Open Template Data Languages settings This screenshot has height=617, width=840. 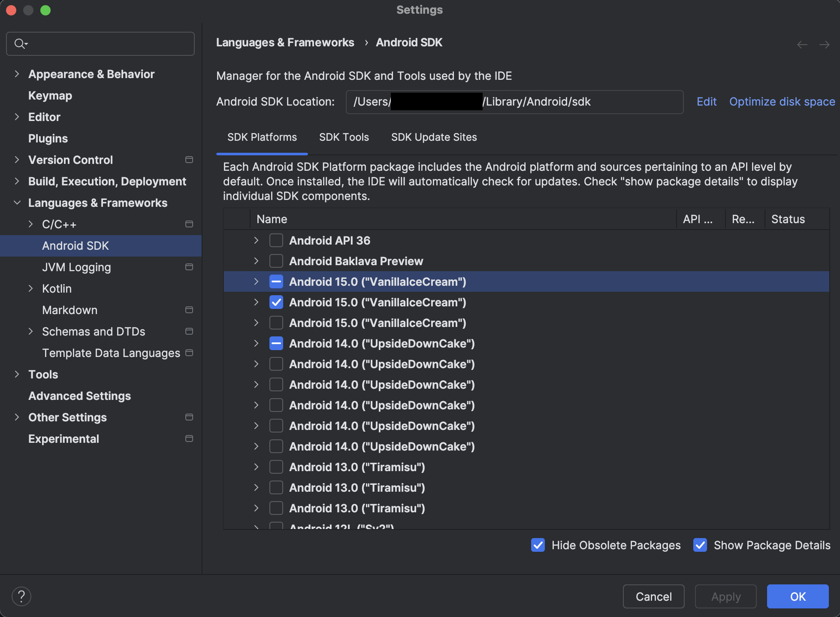point(111,353)
